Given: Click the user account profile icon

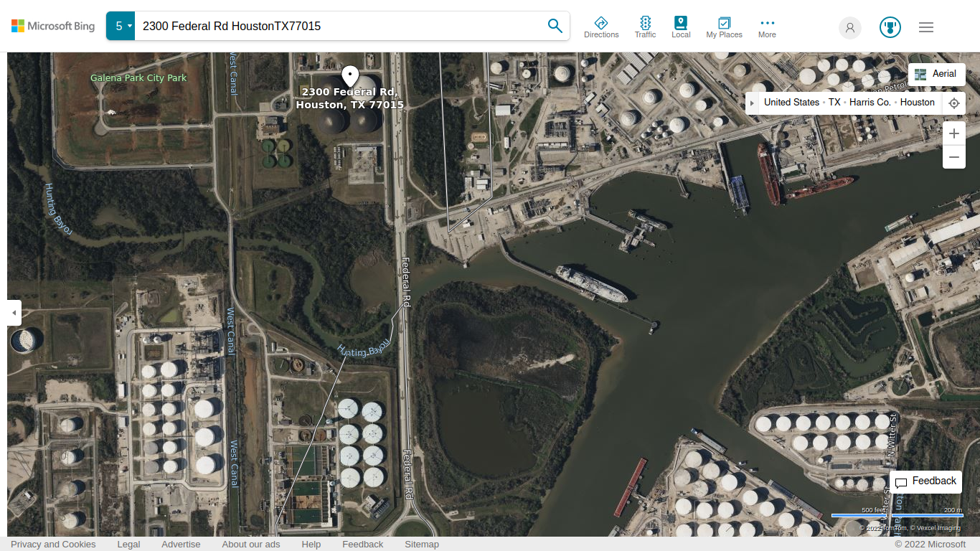Looking at the screenshot, I should (850, 28).
